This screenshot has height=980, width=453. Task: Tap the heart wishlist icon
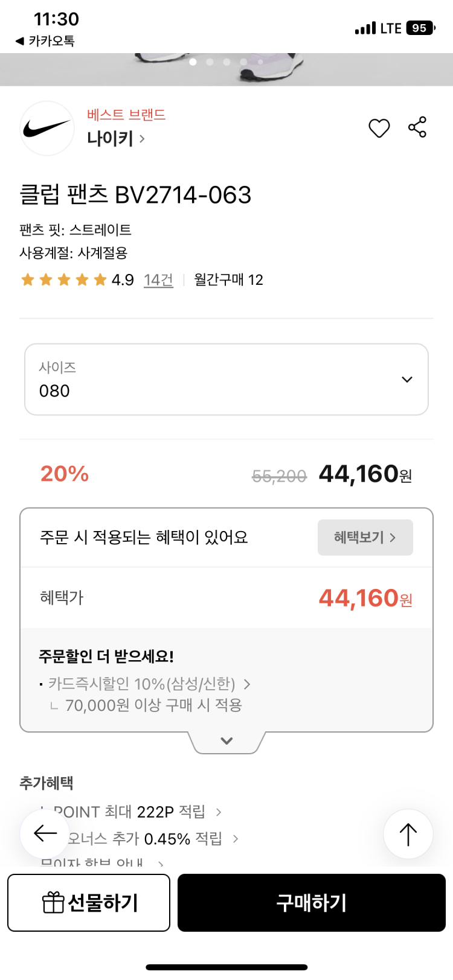[x=379, y=128]
